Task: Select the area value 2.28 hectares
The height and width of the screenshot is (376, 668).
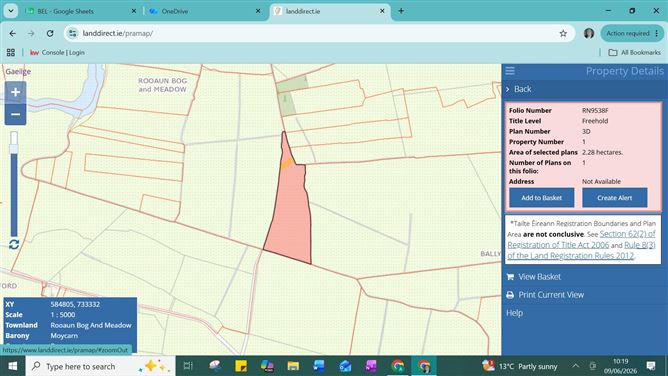Action: (x=602, y=152)
